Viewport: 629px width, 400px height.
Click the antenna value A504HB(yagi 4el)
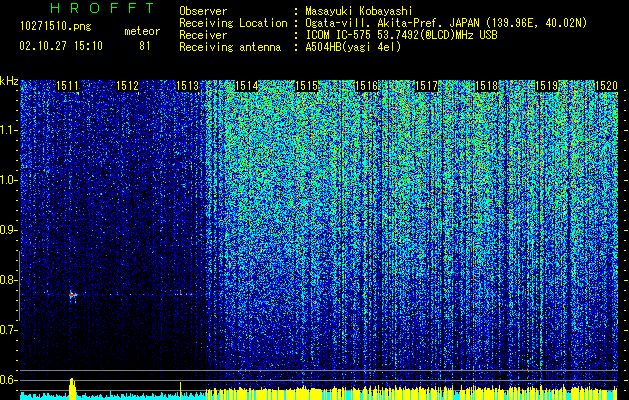(353, 47)
